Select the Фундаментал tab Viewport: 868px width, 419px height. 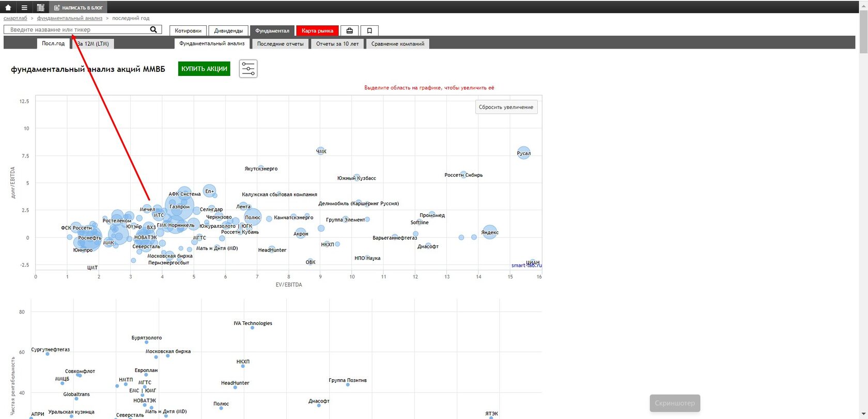click(272, 30)
